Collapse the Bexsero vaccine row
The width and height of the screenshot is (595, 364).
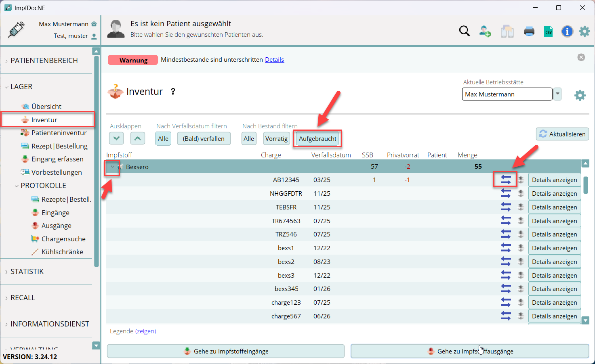tap(112, 167)
